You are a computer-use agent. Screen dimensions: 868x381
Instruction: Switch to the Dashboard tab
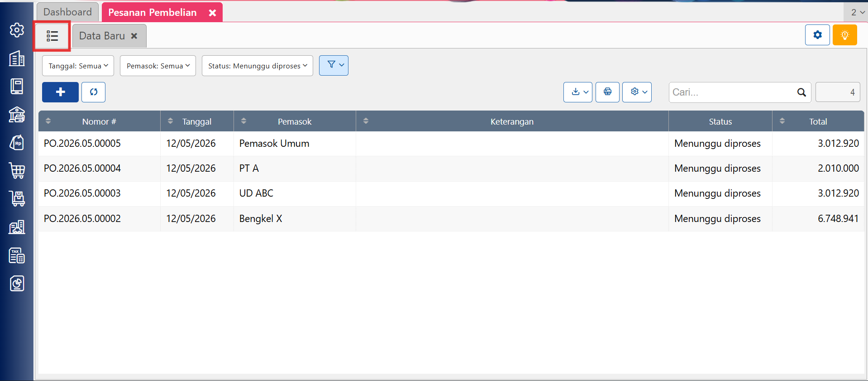[x=67, y=12]
